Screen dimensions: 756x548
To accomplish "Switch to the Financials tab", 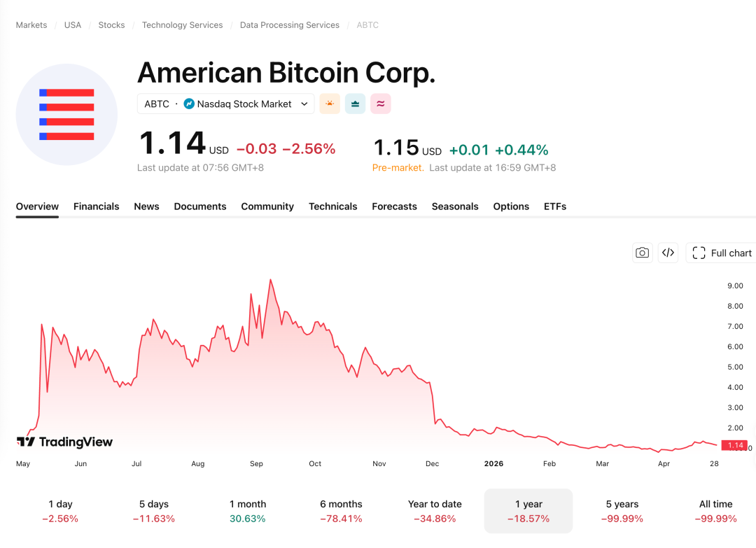I will click(x=96, y=206).
